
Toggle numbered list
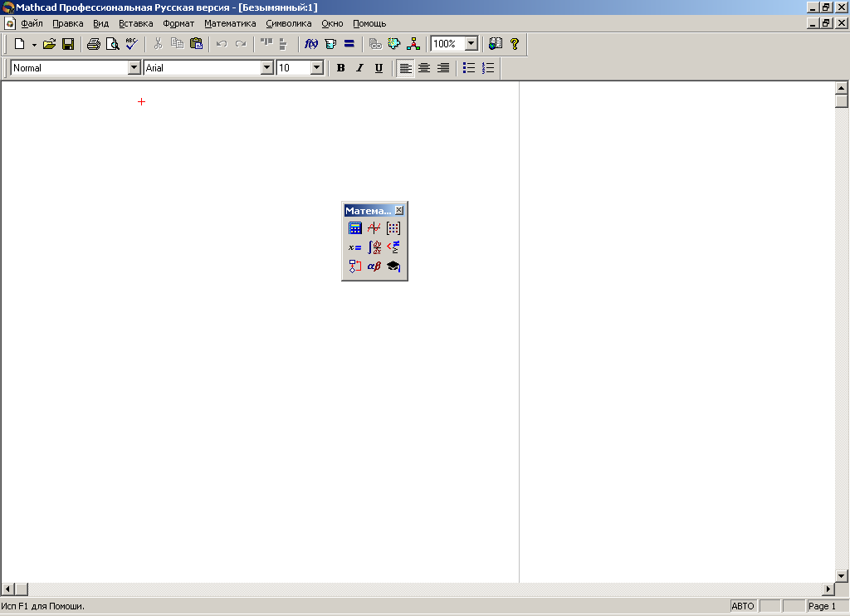(x=488, y=68)
